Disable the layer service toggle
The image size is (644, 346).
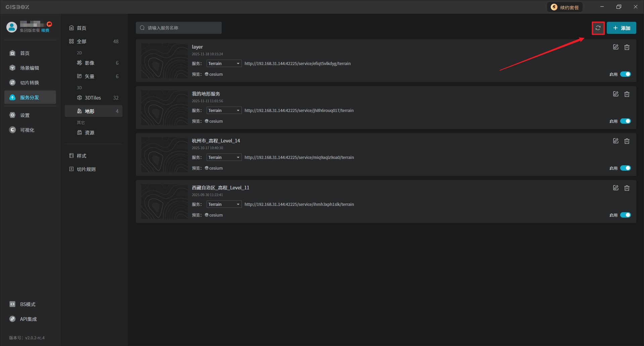click(x=625, y=74)
